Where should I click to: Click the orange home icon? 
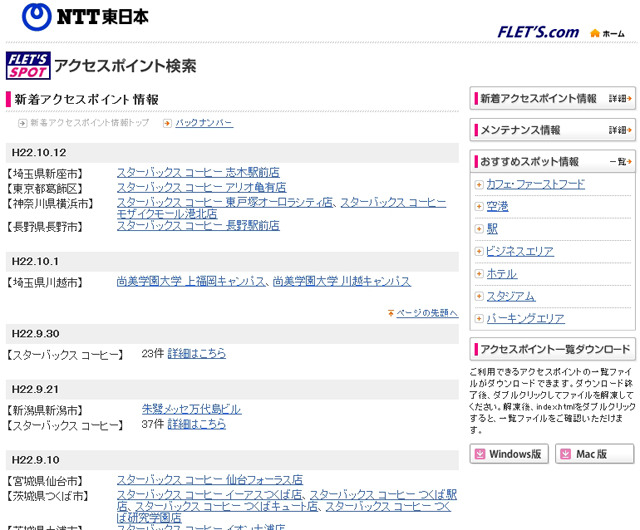pyautogui.click(x=595, y=33)
